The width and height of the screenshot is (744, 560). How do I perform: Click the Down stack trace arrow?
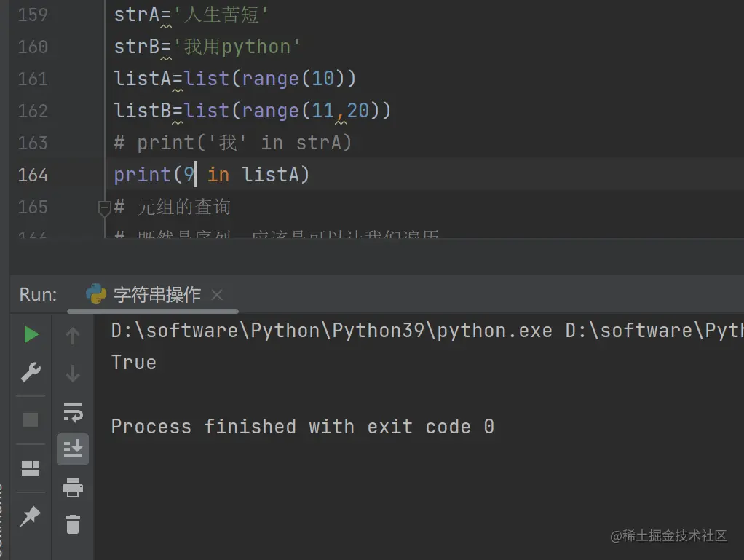click(x=73, y=374)
